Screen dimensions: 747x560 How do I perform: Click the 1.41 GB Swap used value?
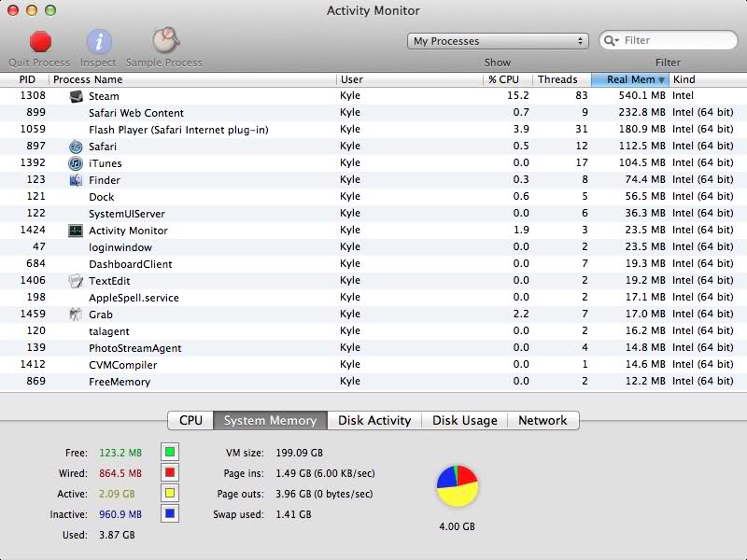tap(293, 514)
